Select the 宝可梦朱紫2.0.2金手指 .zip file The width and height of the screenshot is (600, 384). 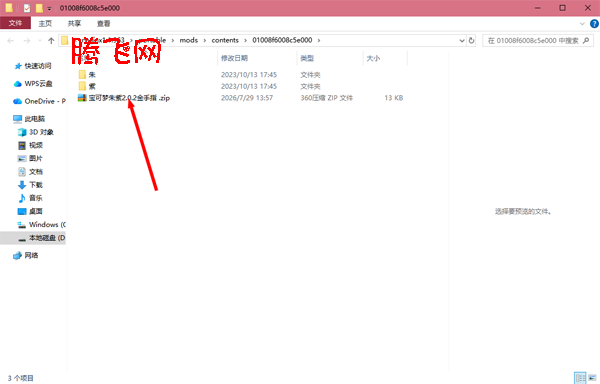coord(124,98)
